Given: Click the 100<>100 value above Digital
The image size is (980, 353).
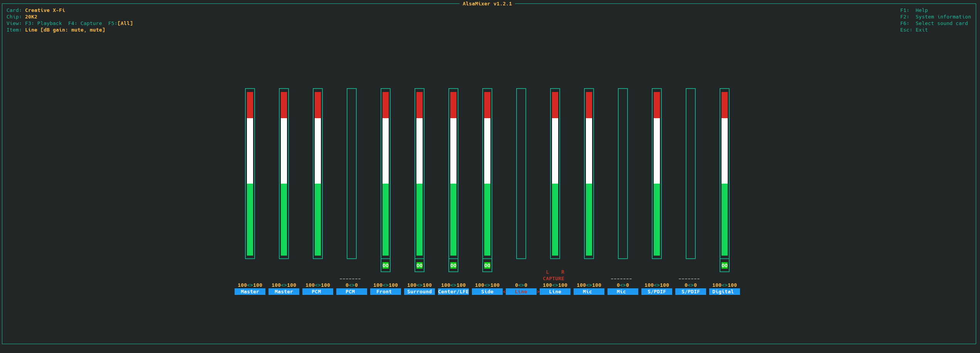Looking at the screenshot, I should tap(724, 285).
